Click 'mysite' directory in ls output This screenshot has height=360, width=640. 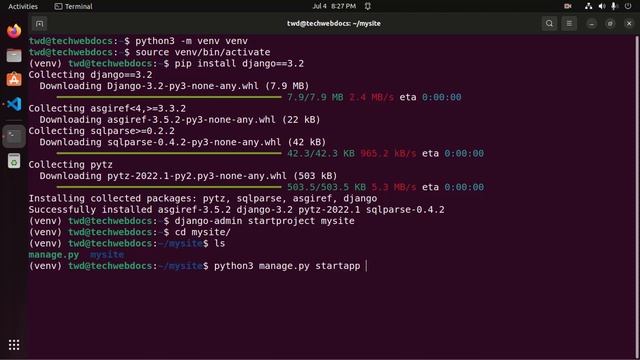click(107, 255)
